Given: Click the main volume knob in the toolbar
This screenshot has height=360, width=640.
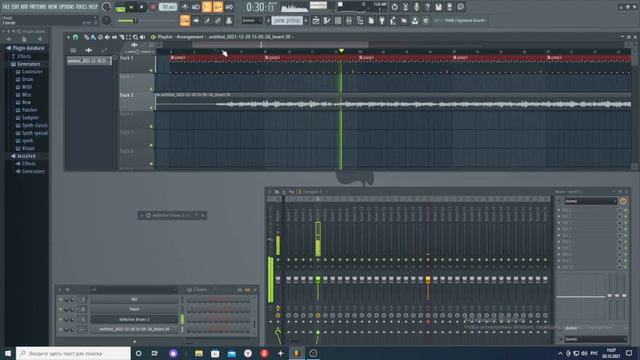Looking at the screenshot, I should (106, 7).
